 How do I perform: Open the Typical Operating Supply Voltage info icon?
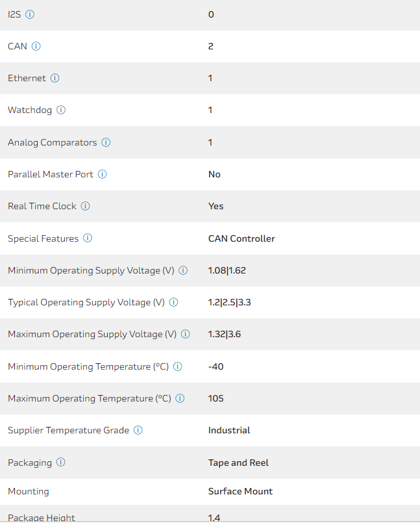[x=174, y=302]
